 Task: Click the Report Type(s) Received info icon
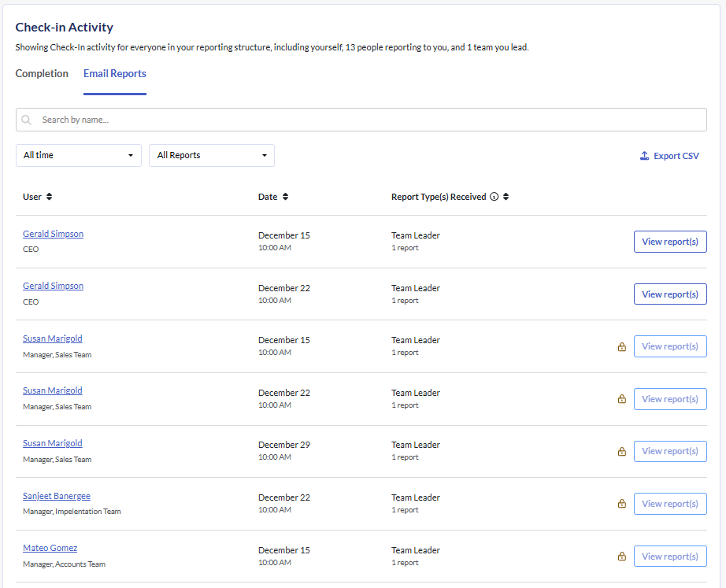click(494, 197)
